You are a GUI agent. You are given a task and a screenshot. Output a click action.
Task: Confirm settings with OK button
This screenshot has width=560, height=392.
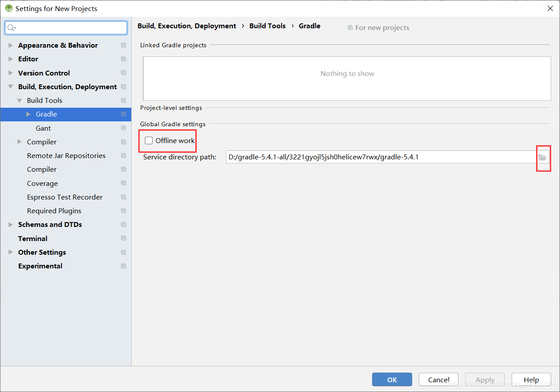click(392, 380)
